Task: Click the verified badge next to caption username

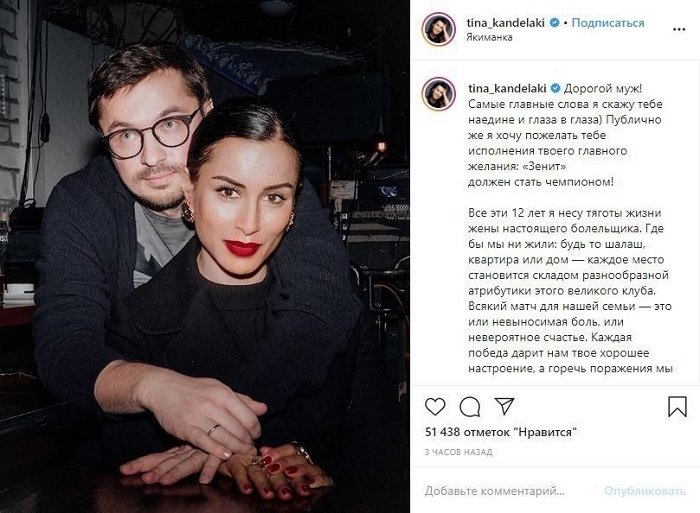Action: pos(555,88)
